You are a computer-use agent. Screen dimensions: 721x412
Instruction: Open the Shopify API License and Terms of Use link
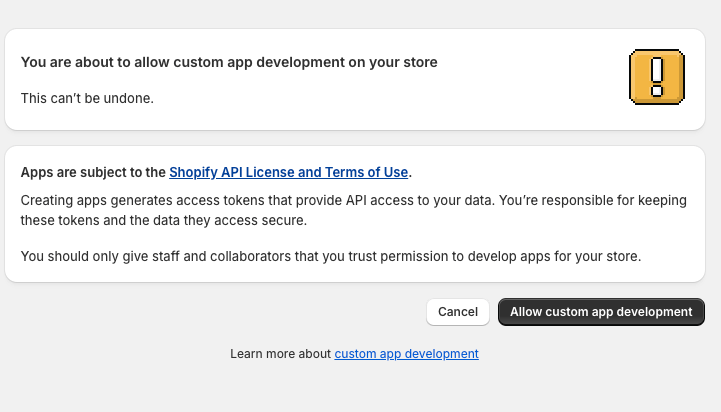(288, 172)
